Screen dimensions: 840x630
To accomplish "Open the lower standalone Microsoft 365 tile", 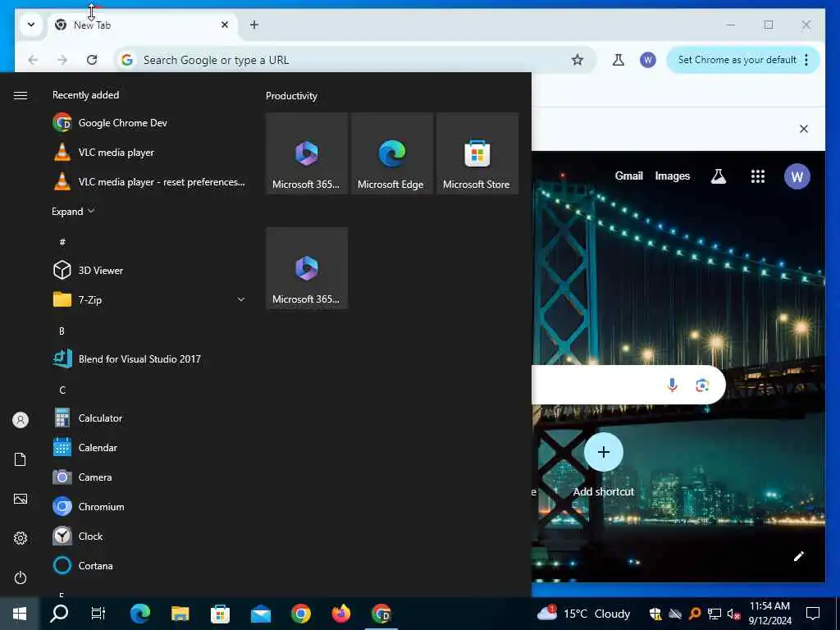I will (307, 268).
